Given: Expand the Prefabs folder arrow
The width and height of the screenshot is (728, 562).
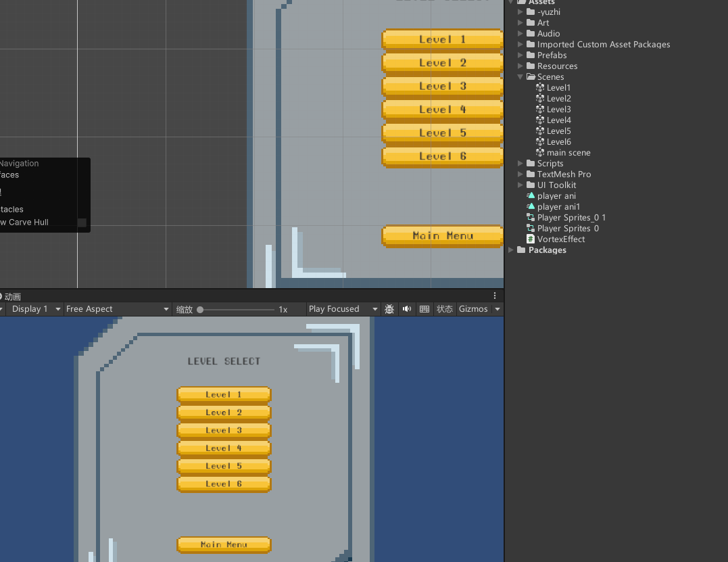Looking at the screenshot, I should click(520, 55).
